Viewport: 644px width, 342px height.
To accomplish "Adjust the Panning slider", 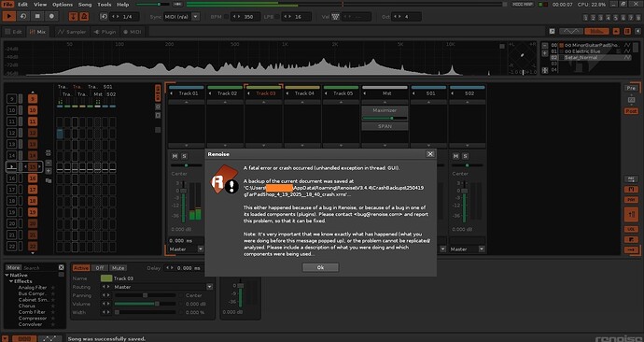I will tap(146, 295).
